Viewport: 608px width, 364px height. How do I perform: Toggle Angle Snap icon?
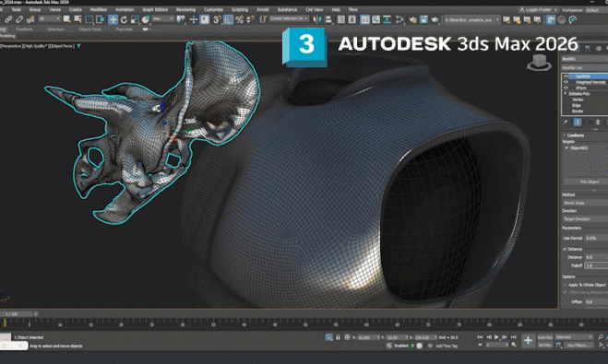(229, 19)
